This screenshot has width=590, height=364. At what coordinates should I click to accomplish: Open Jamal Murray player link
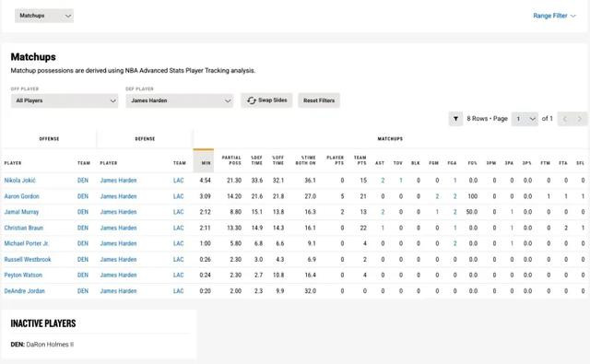21,212
